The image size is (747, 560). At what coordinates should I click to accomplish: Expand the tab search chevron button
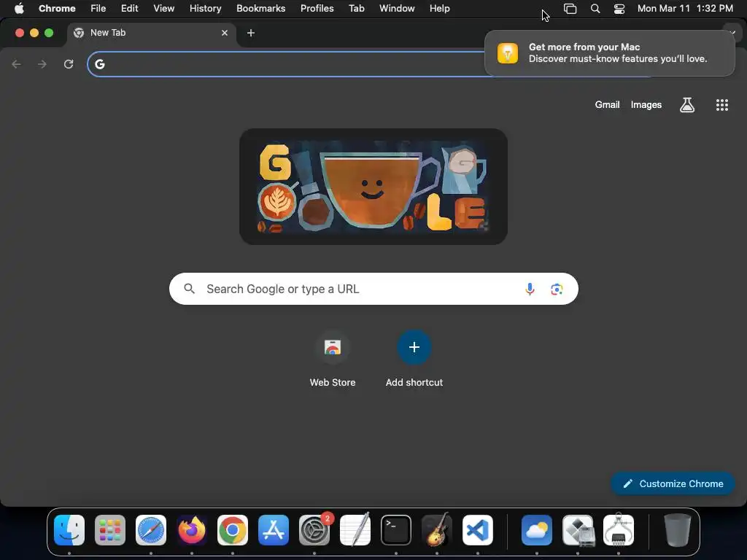tap(732, 33)
